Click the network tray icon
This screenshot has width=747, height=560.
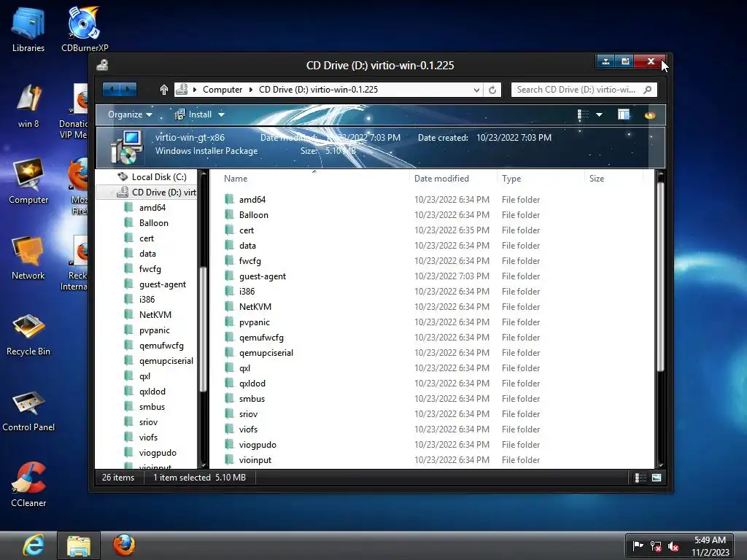[x=656, y=546]
